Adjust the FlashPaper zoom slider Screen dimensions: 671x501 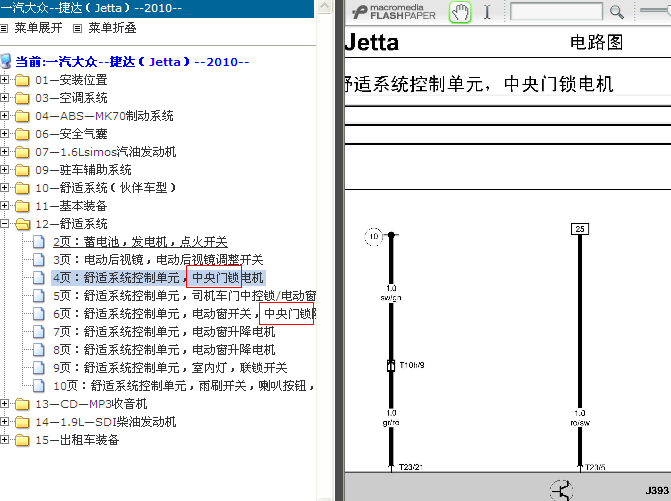tap(655, 10)
